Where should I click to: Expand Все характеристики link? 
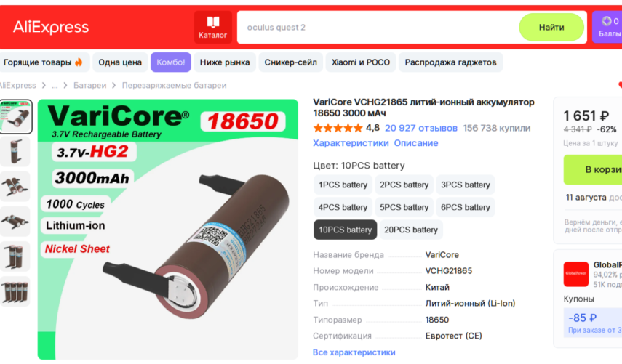(354, 352)
